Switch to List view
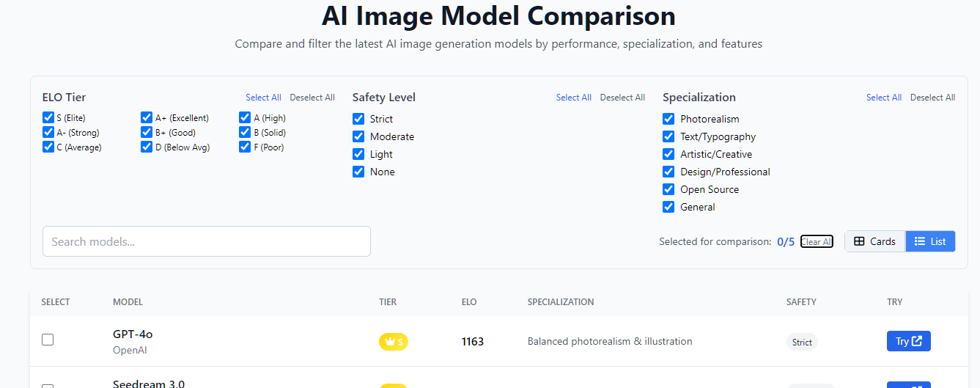980x388 pixels. tap(930, 241)
